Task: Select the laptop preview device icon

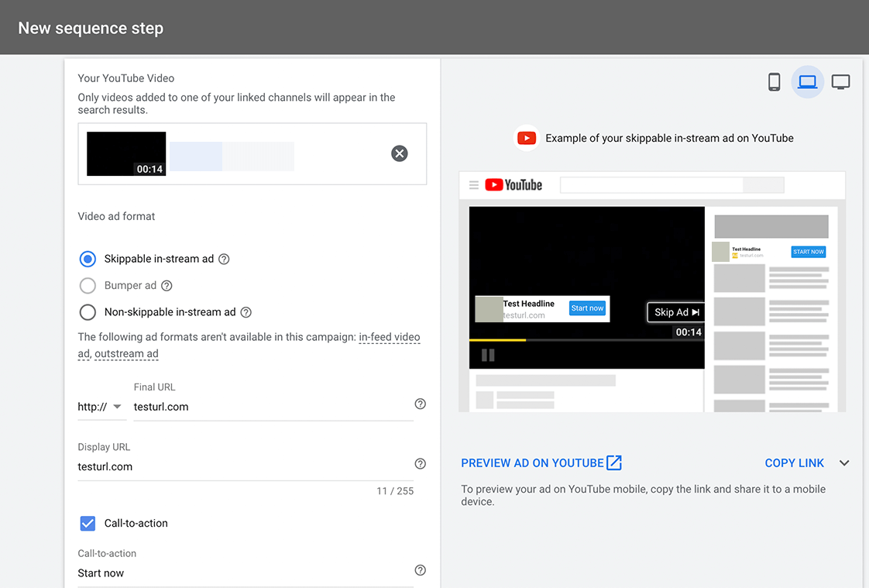Action: click(x=808, y=82)
